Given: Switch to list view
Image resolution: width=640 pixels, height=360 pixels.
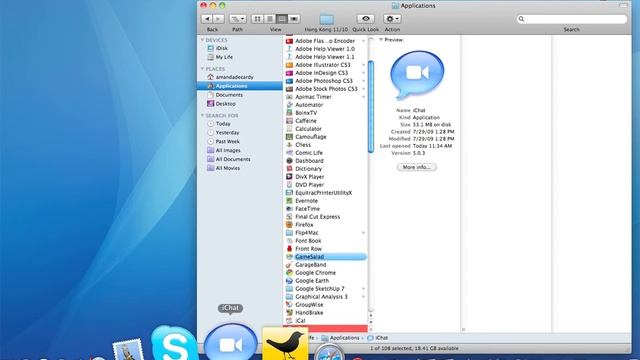Looking at the screenshot, I should tap(270, 19).
